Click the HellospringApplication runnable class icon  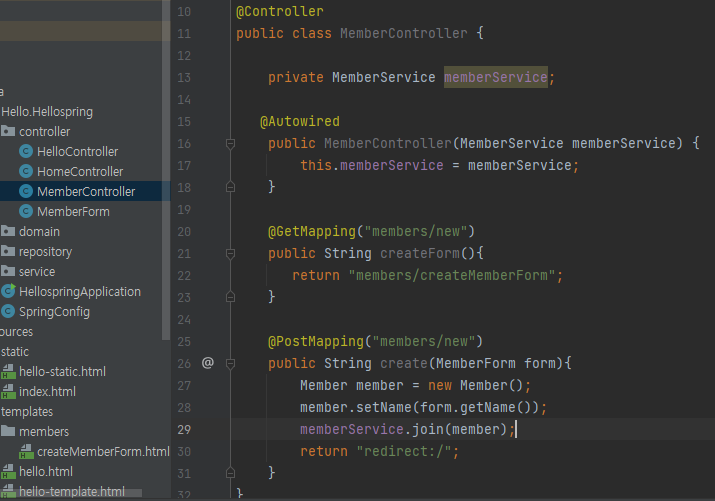coord(8,291)
